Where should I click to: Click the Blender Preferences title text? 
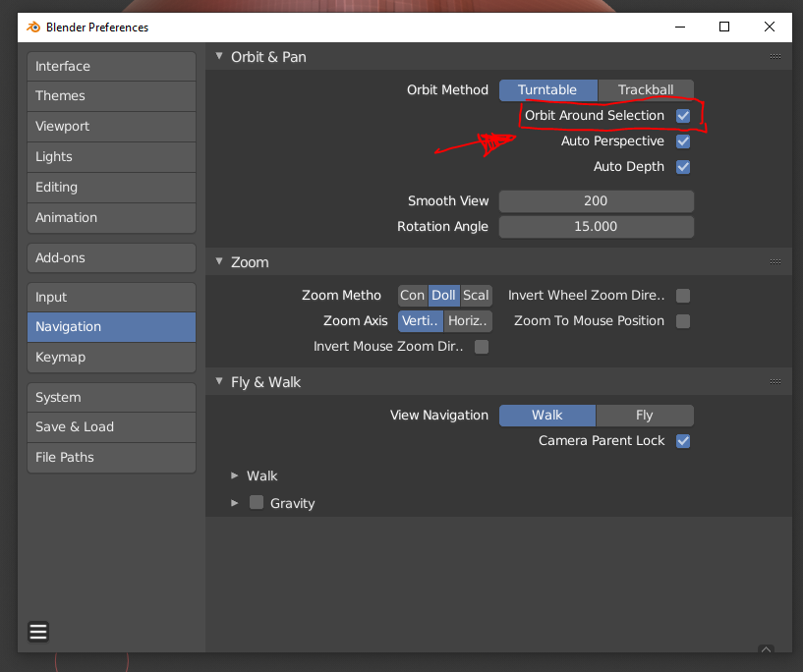(97, 28)
